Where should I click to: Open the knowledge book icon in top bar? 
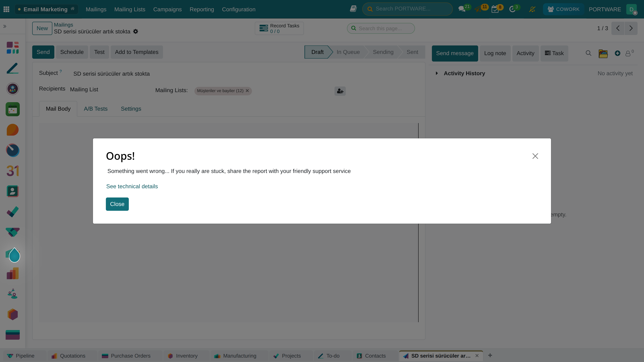pyautogui.click(x=353, y=9)
